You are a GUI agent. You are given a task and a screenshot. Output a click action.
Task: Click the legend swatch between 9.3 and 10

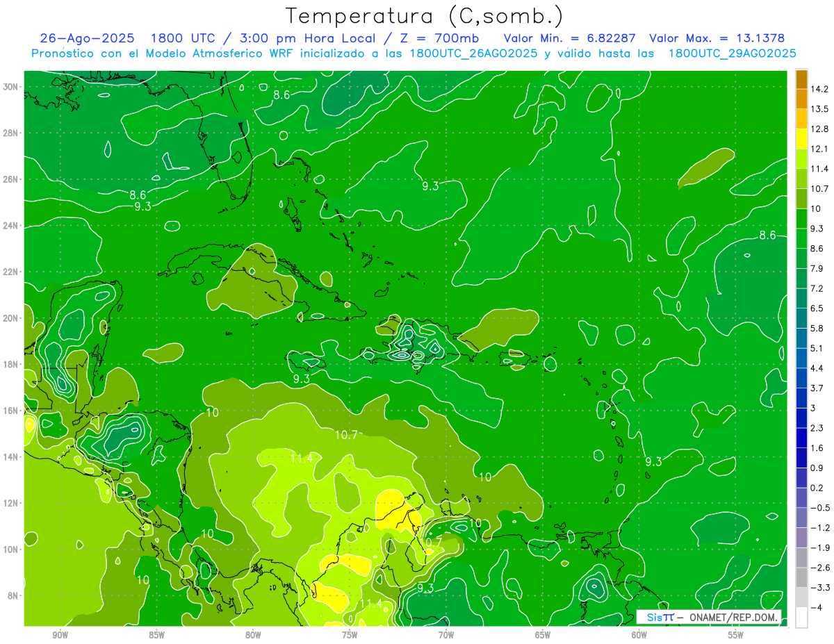(x=801, y=218)
